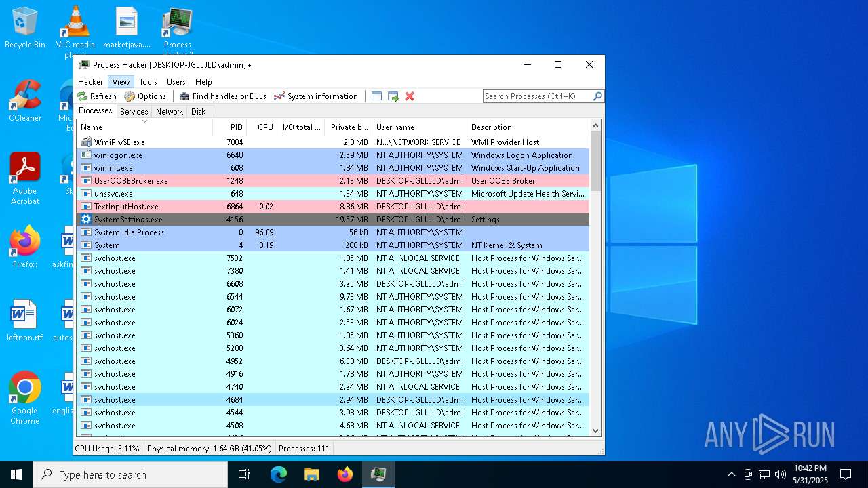This screenshot has height=488, width=868.
Task: Click the red X terminate icon
Action: [410, 96]
